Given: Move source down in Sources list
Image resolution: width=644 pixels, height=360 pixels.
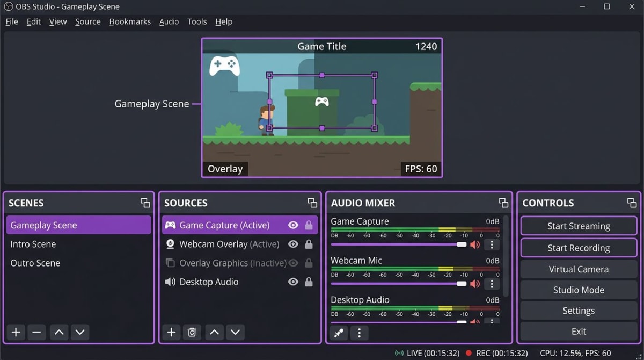Looking at the screenshot, I should point(235,332).
